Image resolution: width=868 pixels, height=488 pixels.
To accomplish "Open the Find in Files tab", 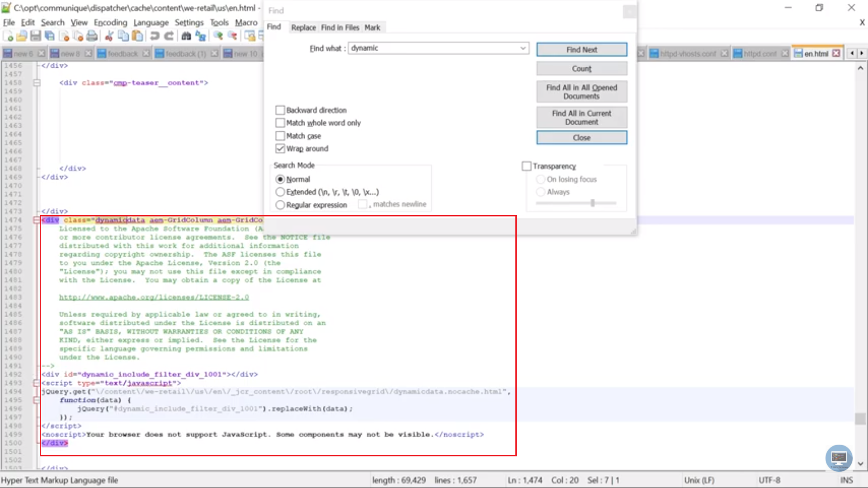I will [x=340, y=28].
